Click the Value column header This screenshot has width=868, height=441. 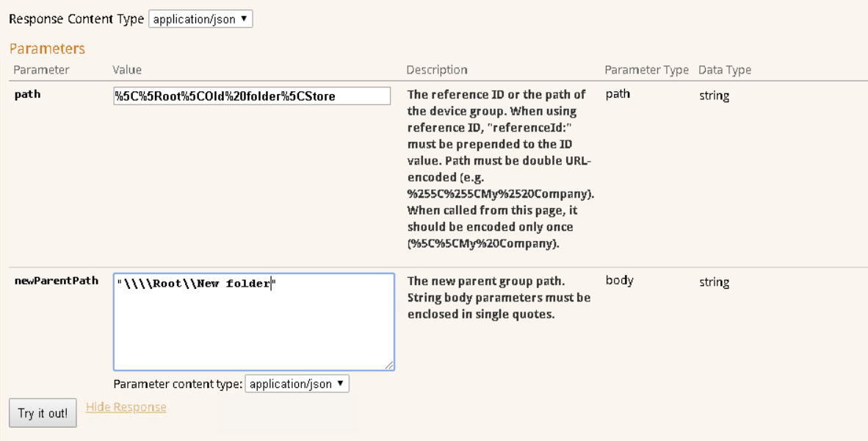tap(127, 70)
